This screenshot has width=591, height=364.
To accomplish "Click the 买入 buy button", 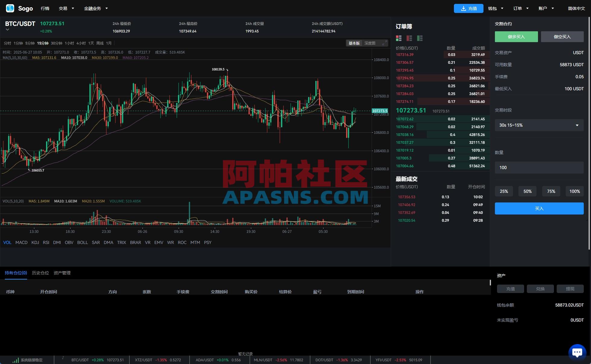I will click(539, 208).
